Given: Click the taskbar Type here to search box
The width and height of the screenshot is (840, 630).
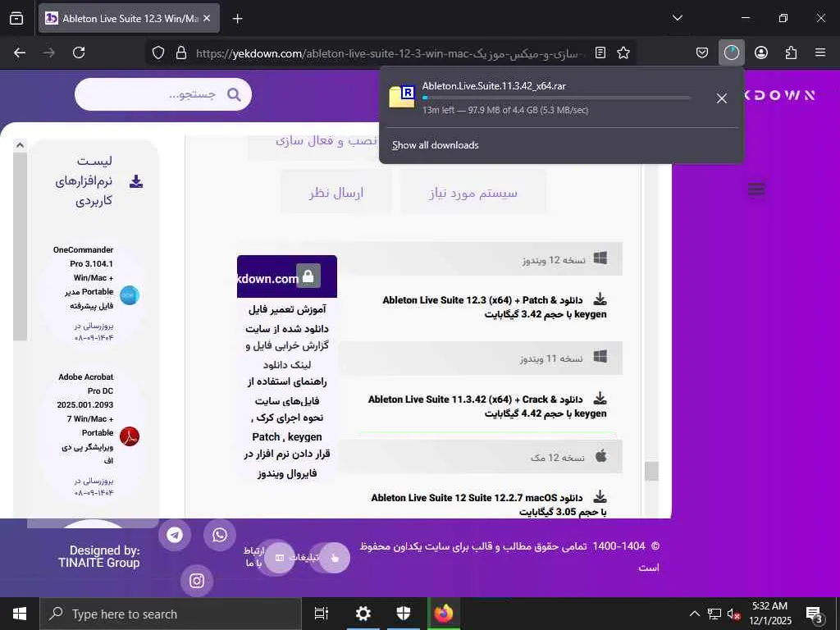Looking at the screenshot, I should pos(171,614).
